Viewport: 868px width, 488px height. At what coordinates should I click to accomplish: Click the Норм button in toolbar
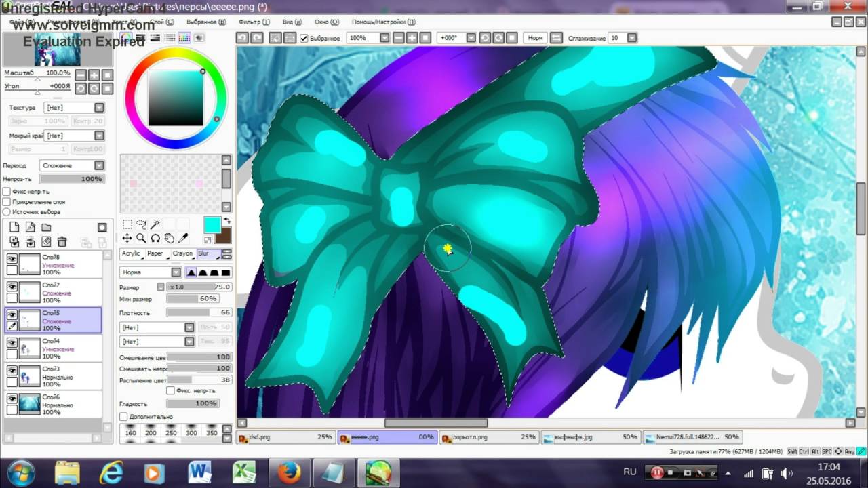(535, 38)
